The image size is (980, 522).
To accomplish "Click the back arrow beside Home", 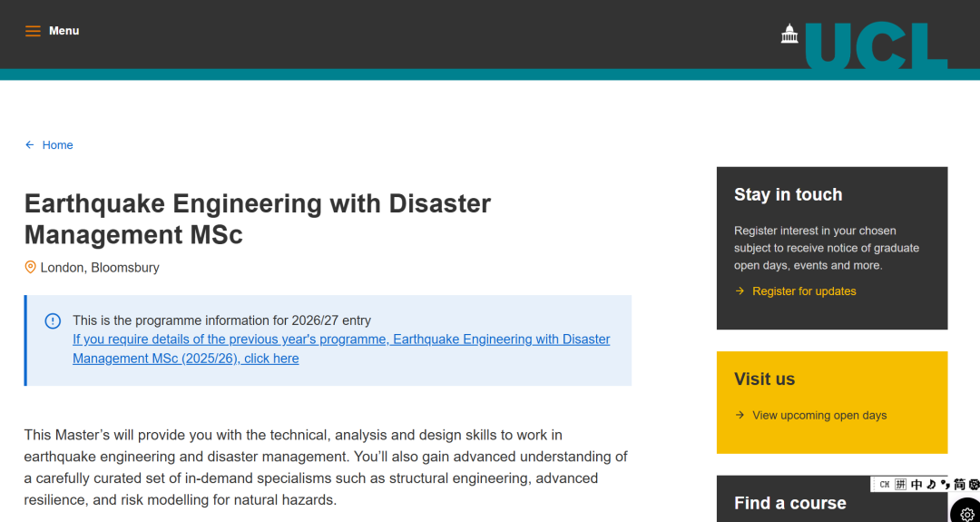I will click(30, 145).
